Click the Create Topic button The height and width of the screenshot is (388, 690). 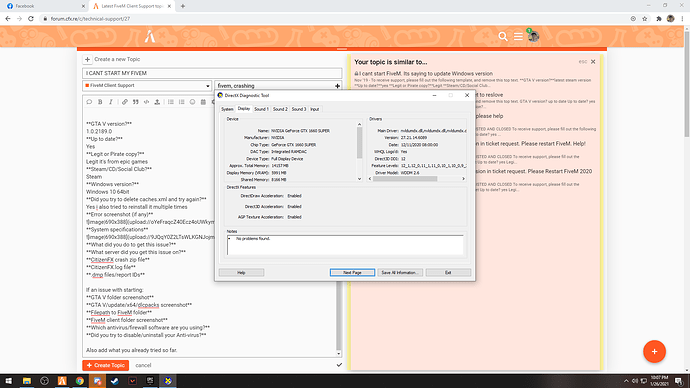(106, 365)
